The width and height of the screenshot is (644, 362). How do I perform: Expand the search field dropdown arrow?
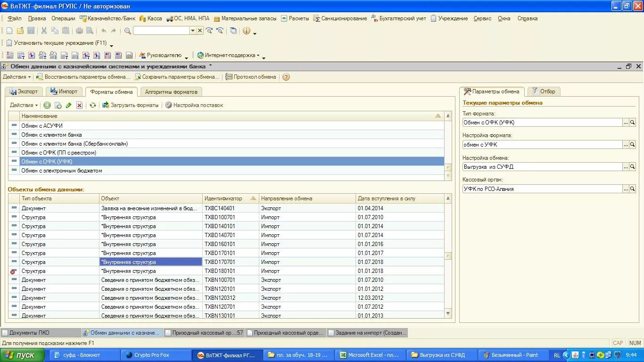point(192,31)
